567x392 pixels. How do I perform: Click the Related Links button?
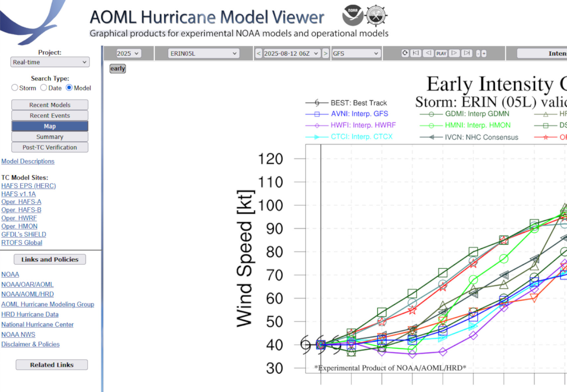tap(52, 365)
